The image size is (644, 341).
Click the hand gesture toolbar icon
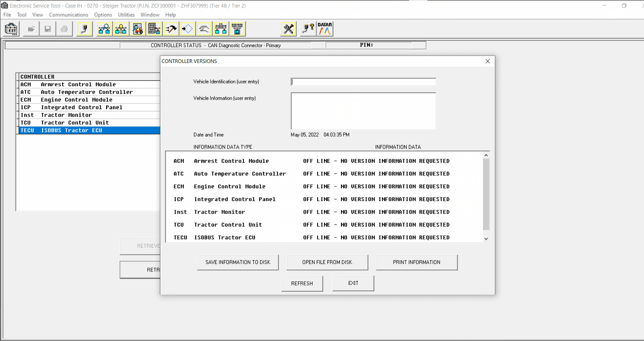point(204,29)
